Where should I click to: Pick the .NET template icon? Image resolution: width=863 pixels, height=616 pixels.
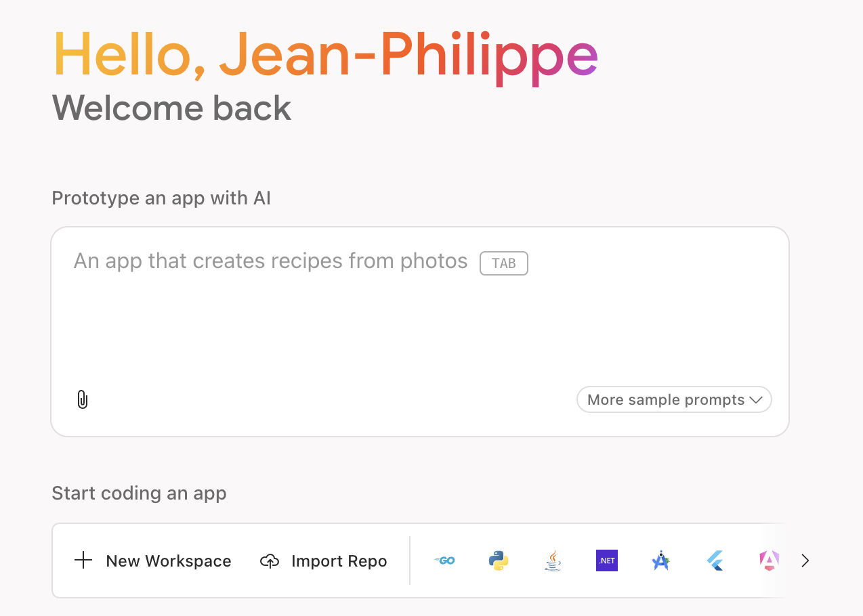tap(607, 560)
